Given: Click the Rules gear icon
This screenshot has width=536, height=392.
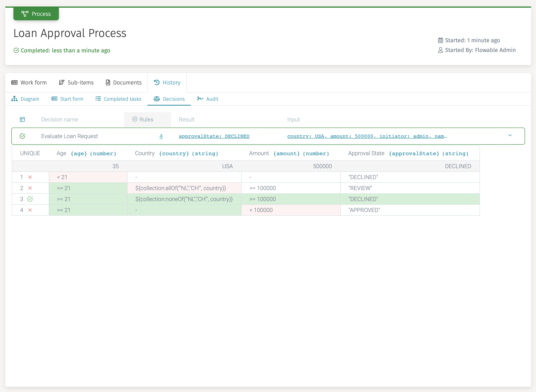Looking at the screenshot, I should click(x=135, y=119).
